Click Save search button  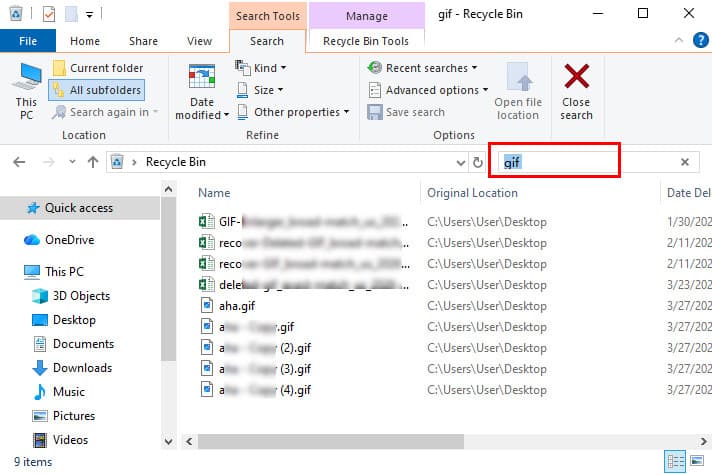coord(406,112)
